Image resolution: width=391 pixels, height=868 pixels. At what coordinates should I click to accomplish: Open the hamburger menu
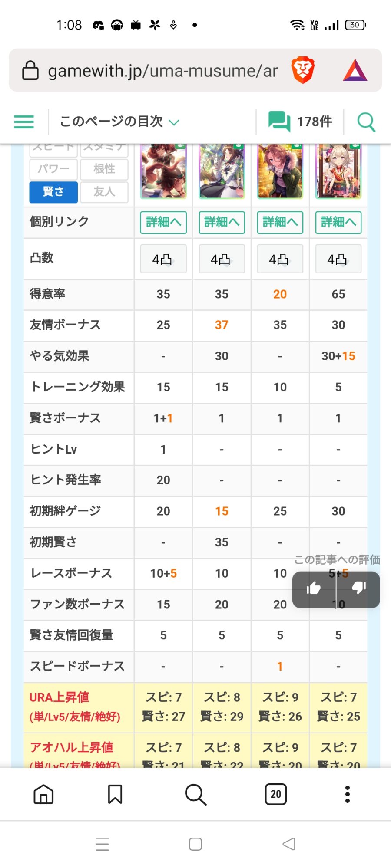24,122
